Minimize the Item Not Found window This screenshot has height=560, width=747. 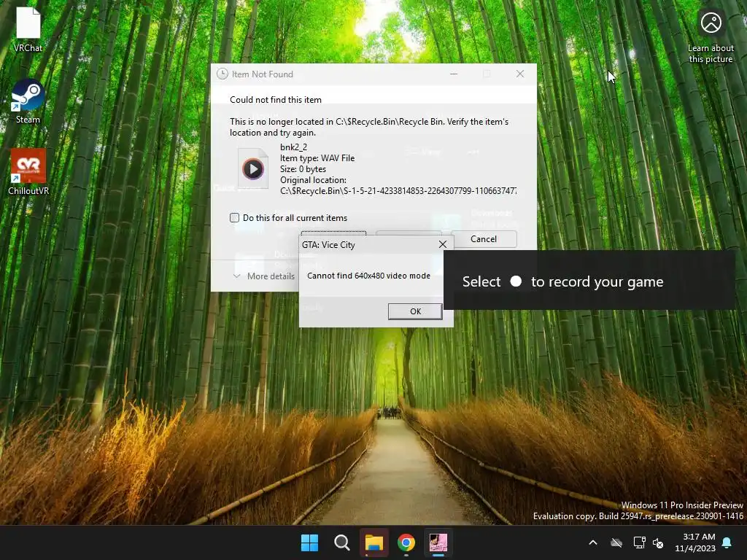(454, 74)
